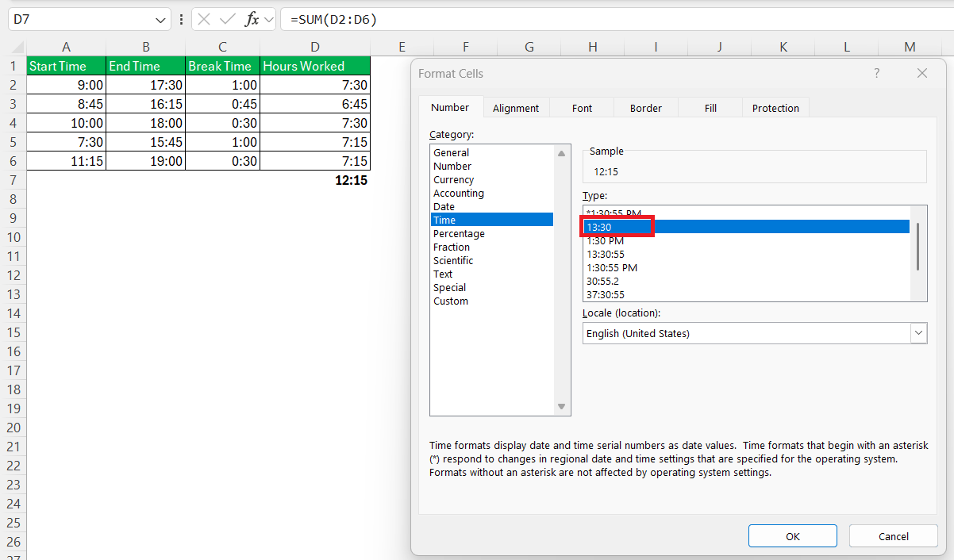This screenshot has width=954, height=560.
Task: Switch to the Number tab
Action: coord(450,107)
